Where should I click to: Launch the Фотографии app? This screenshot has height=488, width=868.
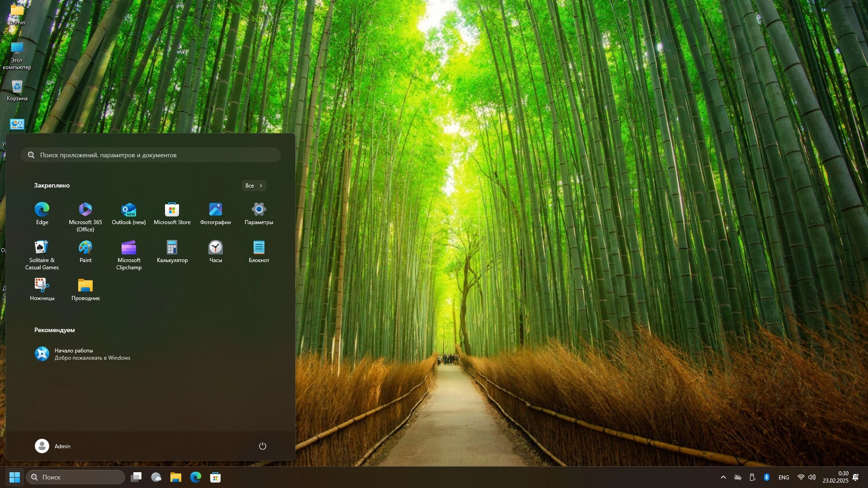216,213
